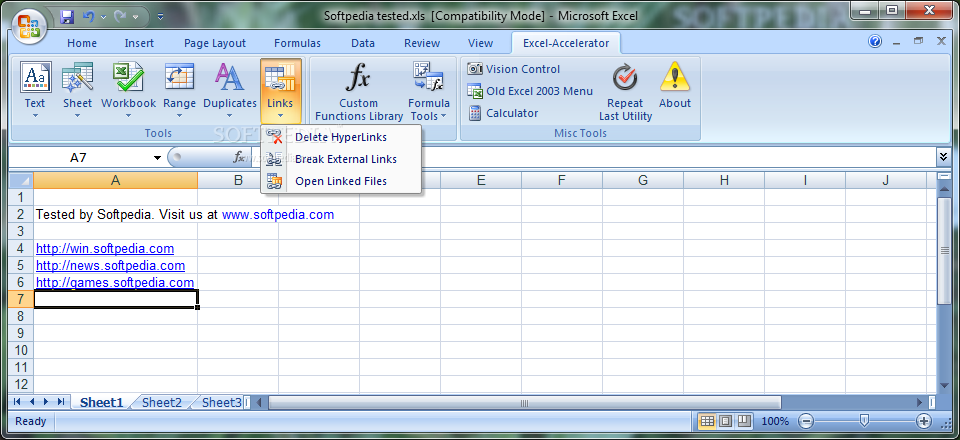Switch to the View tab
Screen dimensions: 960x440
click(481, 43)
